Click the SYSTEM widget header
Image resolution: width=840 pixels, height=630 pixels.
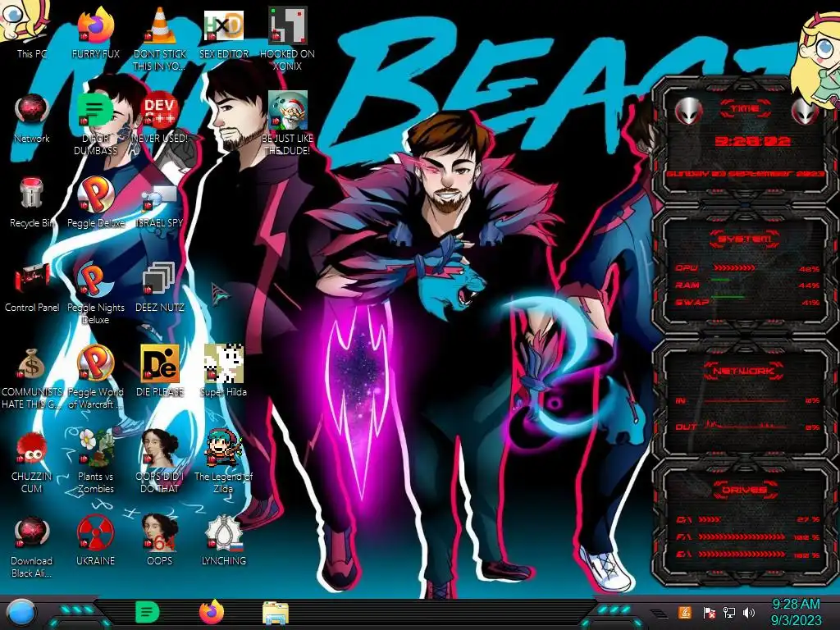745,239
